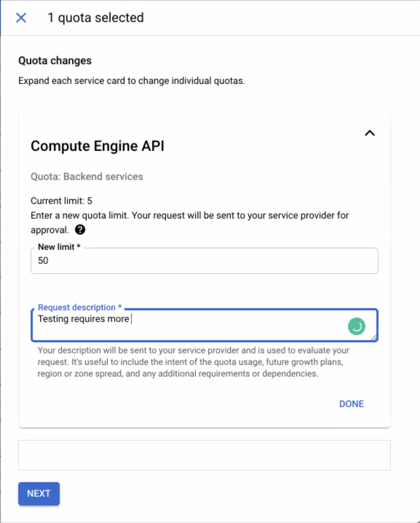Click the asterisk beside New limit label

(x=79, y=247)
